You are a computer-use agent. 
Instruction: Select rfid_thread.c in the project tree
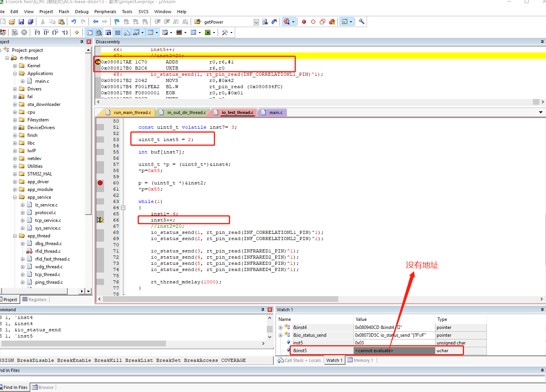point(48,251)
